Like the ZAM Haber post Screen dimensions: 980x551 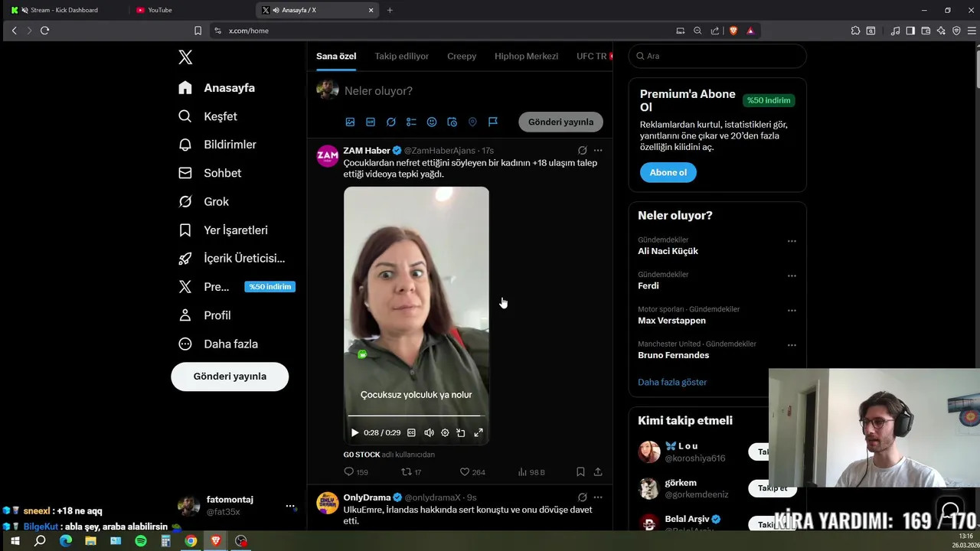pos(472,472)
